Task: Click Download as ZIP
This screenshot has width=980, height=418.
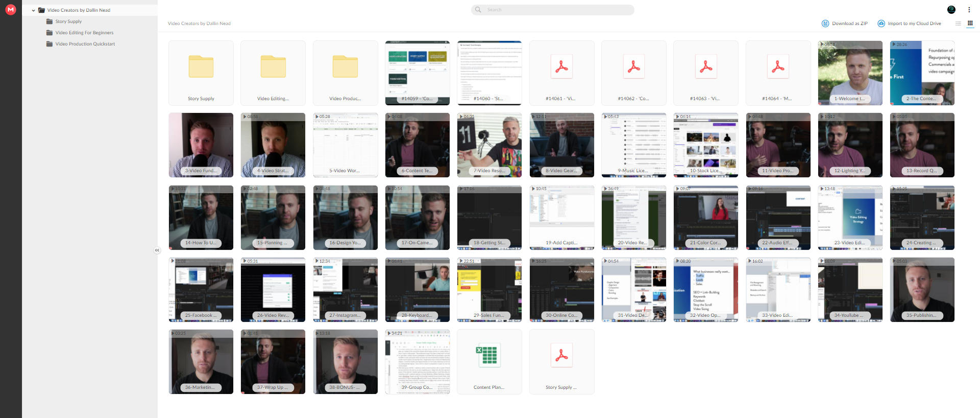Action: pyautogui.click(x=845, y=24)
